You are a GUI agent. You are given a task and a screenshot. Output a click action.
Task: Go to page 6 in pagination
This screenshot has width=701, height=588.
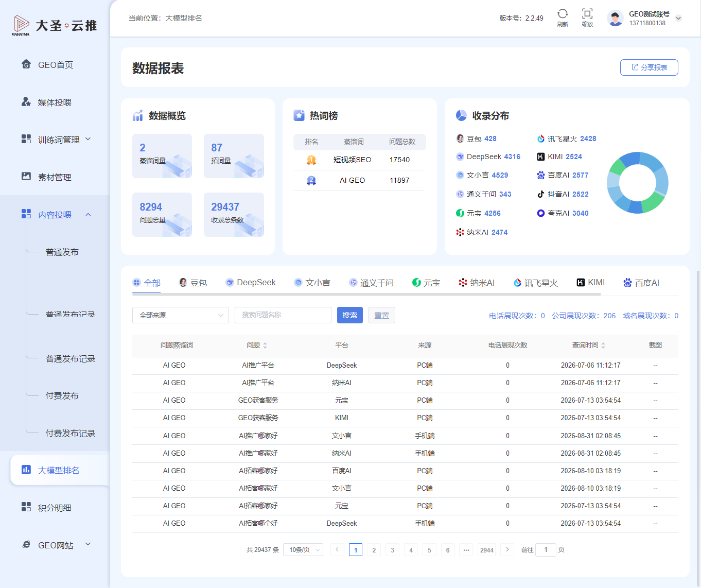pos(448,550)
